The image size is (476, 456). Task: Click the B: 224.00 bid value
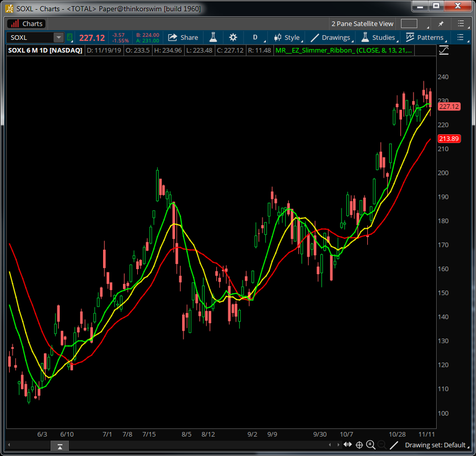point(147,35)
